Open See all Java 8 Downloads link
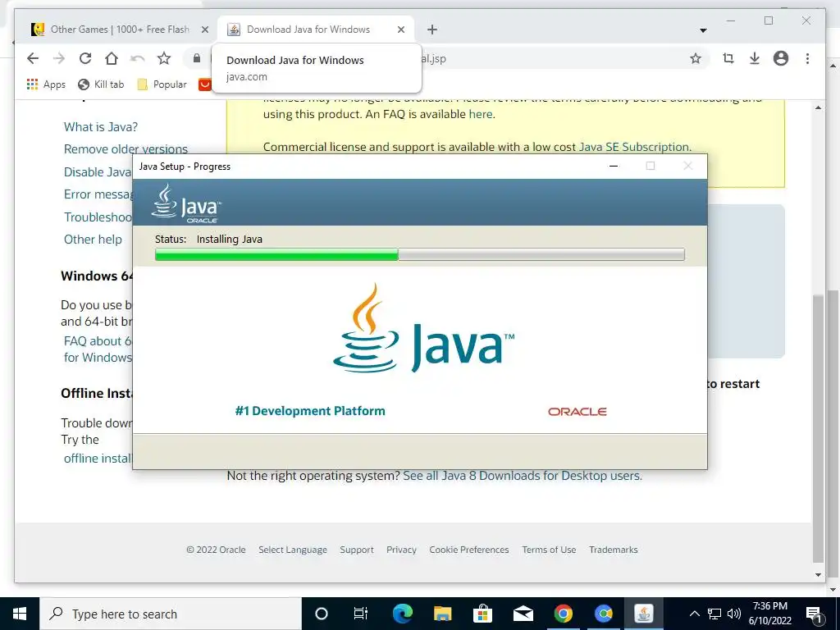The width and height of the screenshot is (840, 630). click(x=522, y=476)
